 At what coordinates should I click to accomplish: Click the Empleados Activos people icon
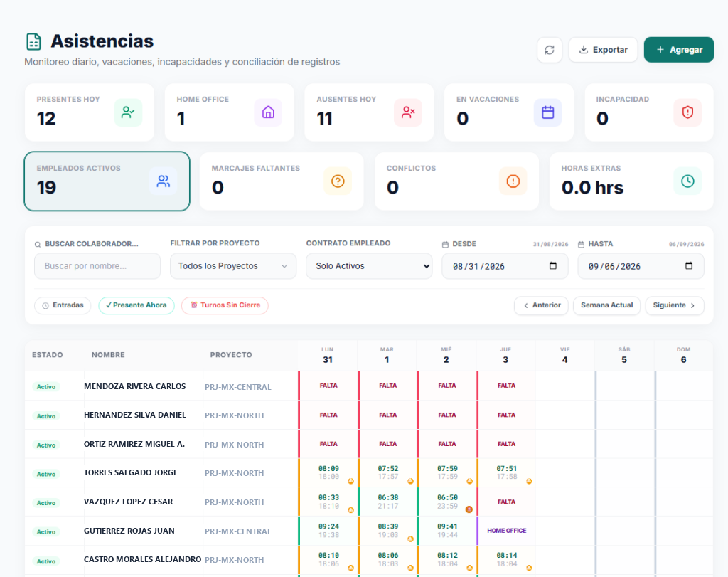pos(164,181)
